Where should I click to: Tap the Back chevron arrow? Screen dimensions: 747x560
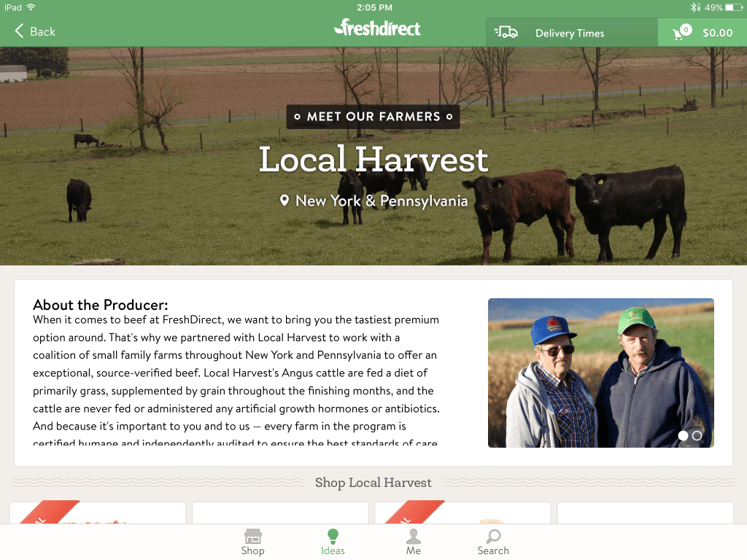19,31
